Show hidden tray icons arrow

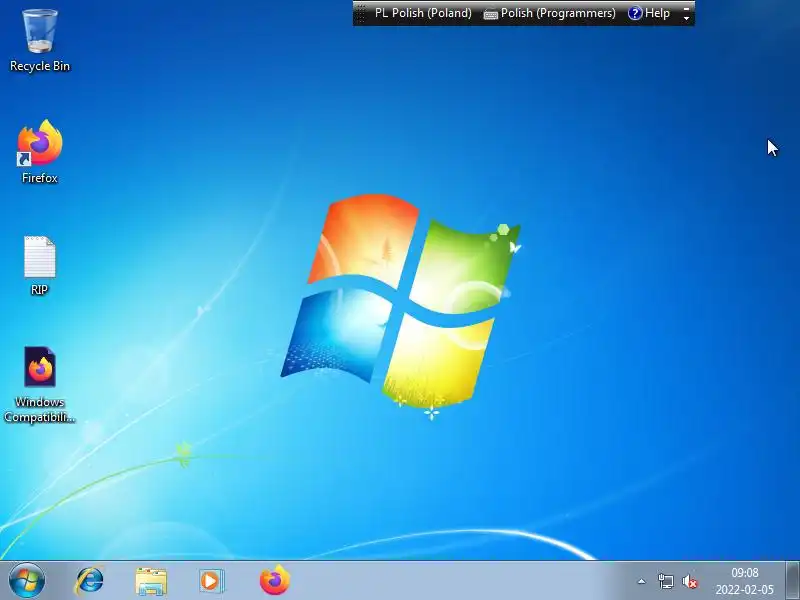(x=642, y=581)
